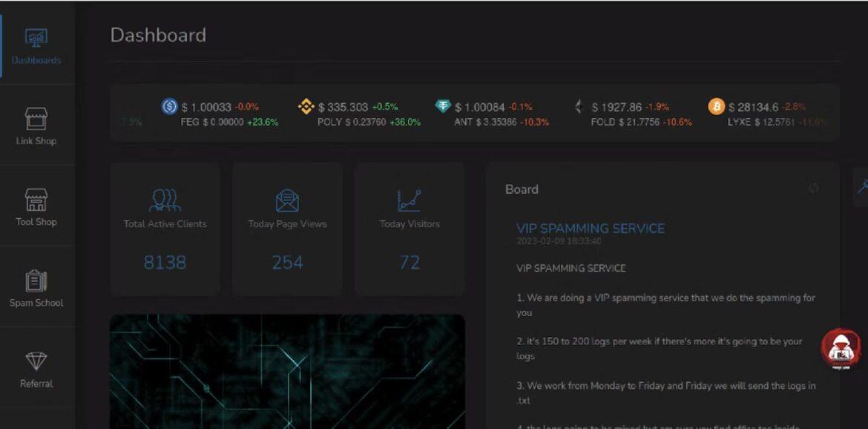Click the Today Visitors stat card
This screenshot has height=429, width=868.
(x=410, y=229)
